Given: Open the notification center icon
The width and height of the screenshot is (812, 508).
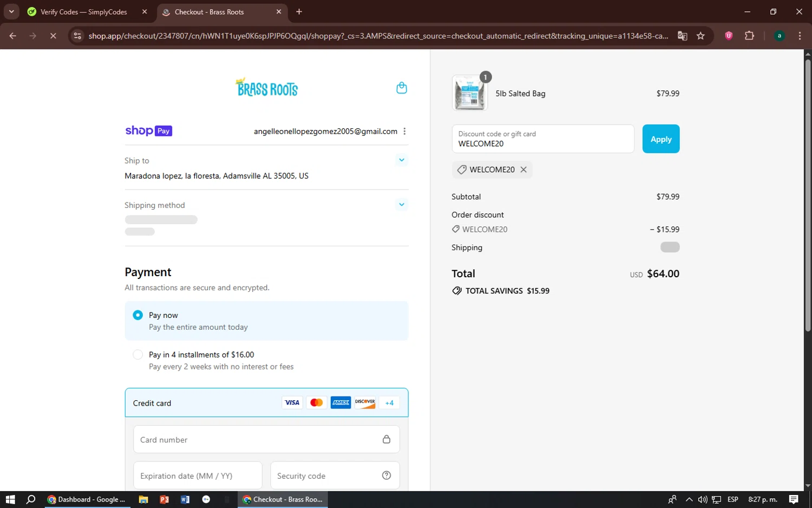Looking at the screenshot, I should tap(794, 499).
